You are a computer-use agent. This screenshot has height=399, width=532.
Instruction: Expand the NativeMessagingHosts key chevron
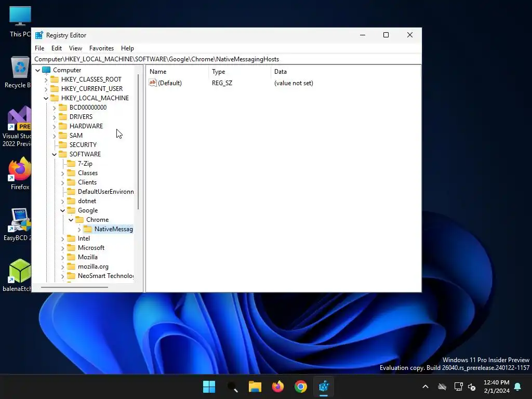click(x=79, y=229)
